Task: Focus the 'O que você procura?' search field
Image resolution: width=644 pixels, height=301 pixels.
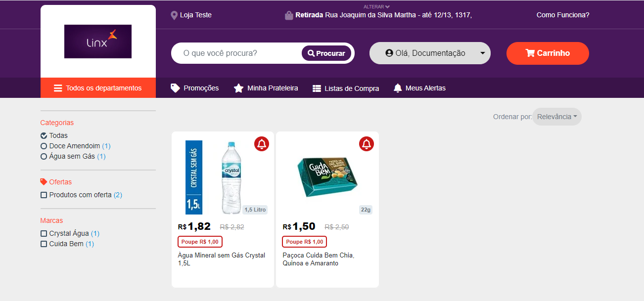Action: 235,53
